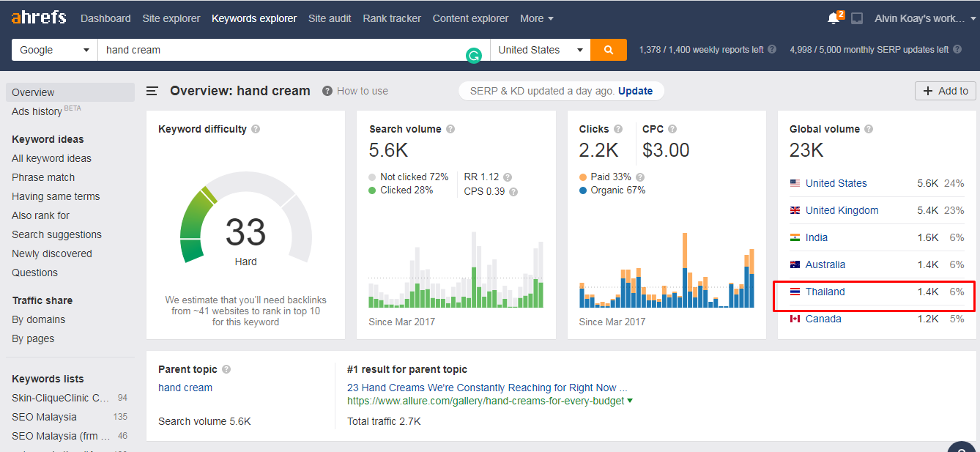Click the help icon next to Search volume
The height and width of the screenshot is (452, 980).
pos(450,129)
